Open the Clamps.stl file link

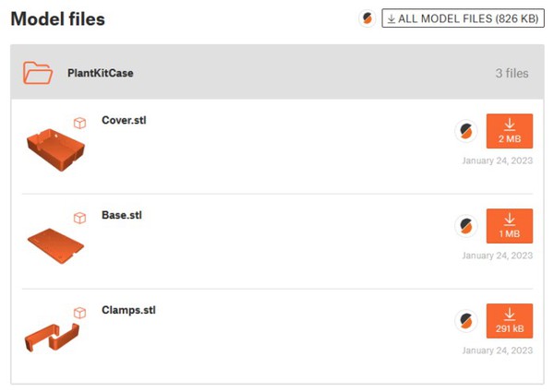point(128,311)
